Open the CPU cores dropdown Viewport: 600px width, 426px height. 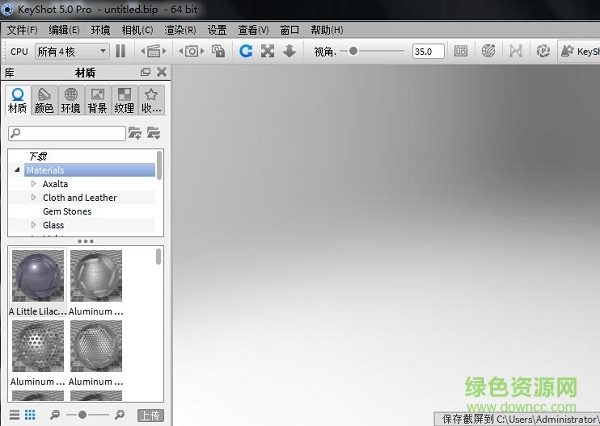72,51
